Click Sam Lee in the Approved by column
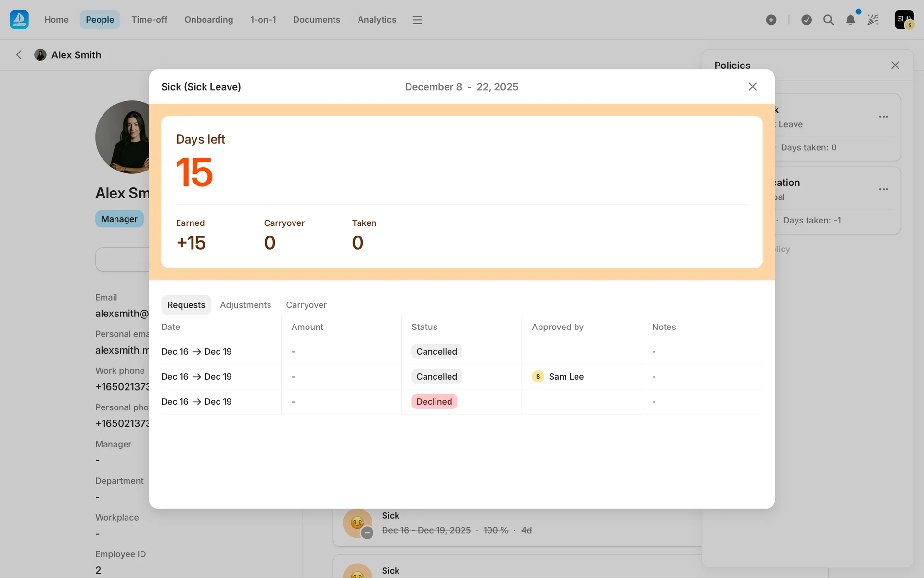The image size is (924, 578). [x=565, y=377]
